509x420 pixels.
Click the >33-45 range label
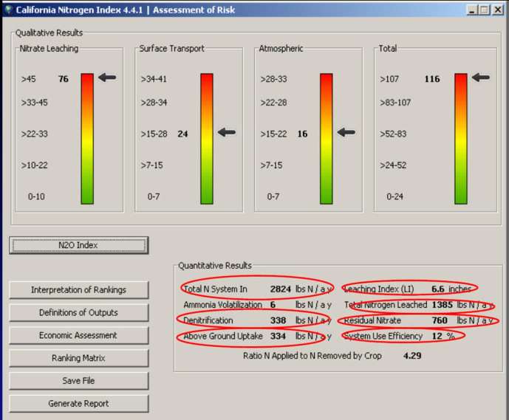pyautogui.click(x=35, y=103)
